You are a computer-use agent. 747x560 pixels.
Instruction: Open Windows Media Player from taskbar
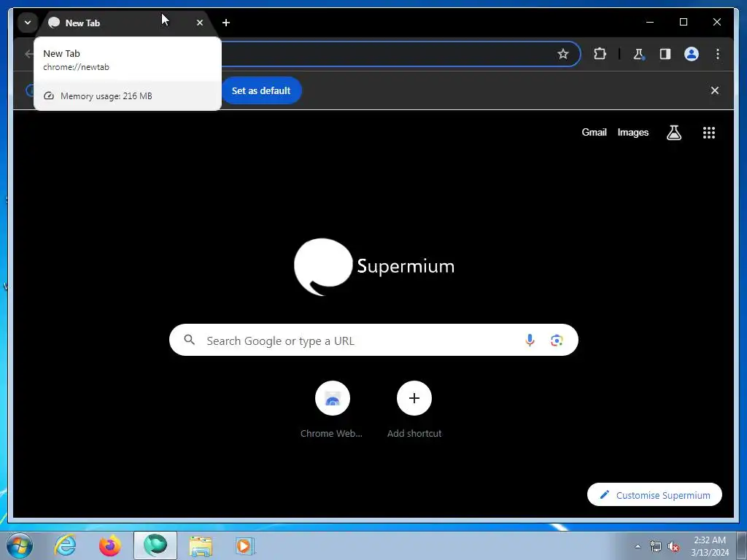click(x=245, y=545)
